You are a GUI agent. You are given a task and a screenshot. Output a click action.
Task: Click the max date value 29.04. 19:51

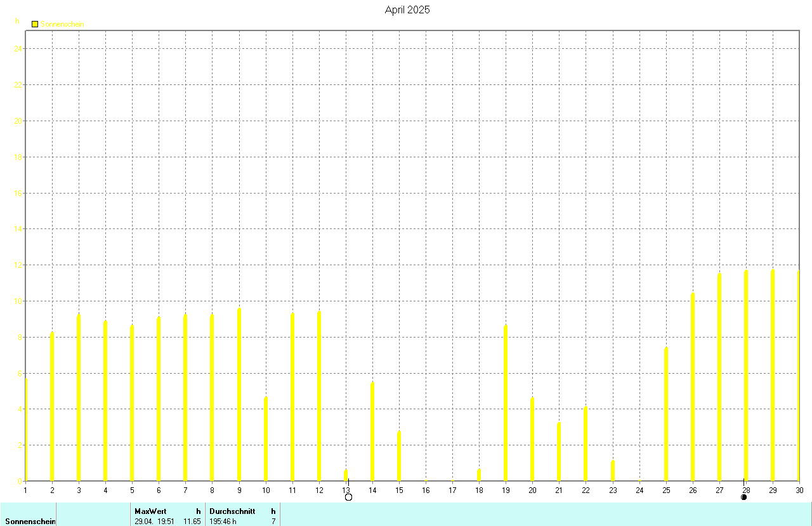(155, 522)
